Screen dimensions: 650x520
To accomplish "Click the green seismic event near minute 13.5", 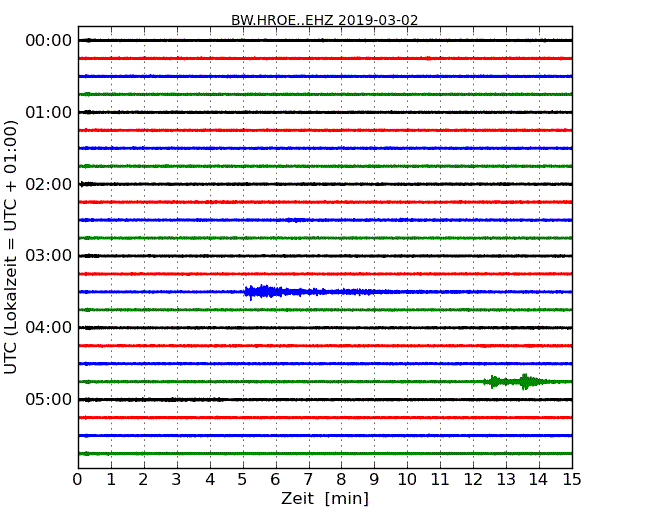I will tap(526, 381).
